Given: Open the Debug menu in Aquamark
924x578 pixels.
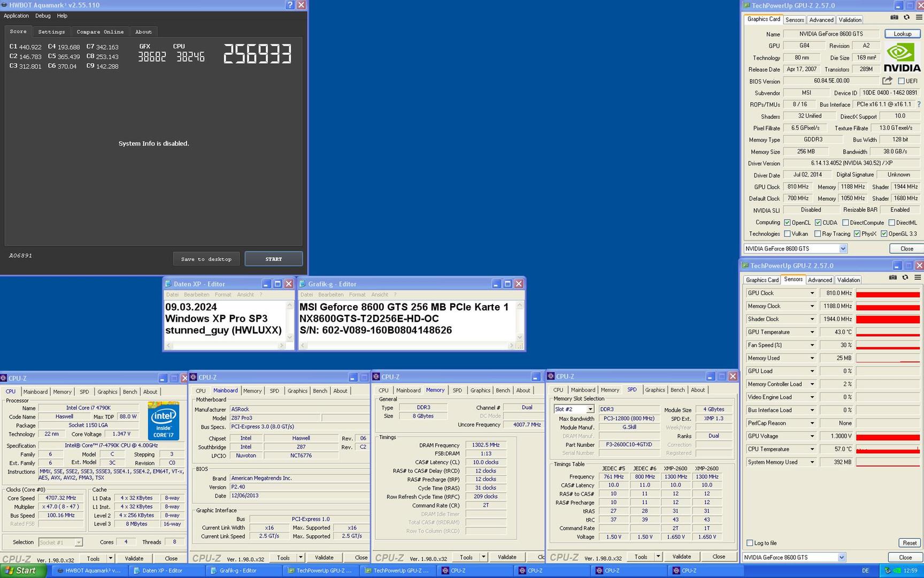Looking at the screenshot, I should coord(43,16).
